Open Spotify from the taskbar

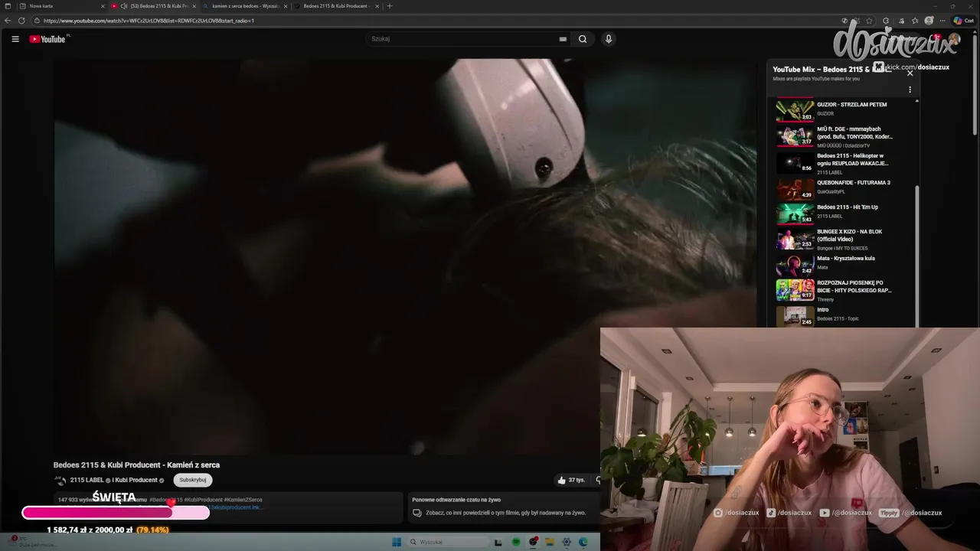(x=516, y=542)
